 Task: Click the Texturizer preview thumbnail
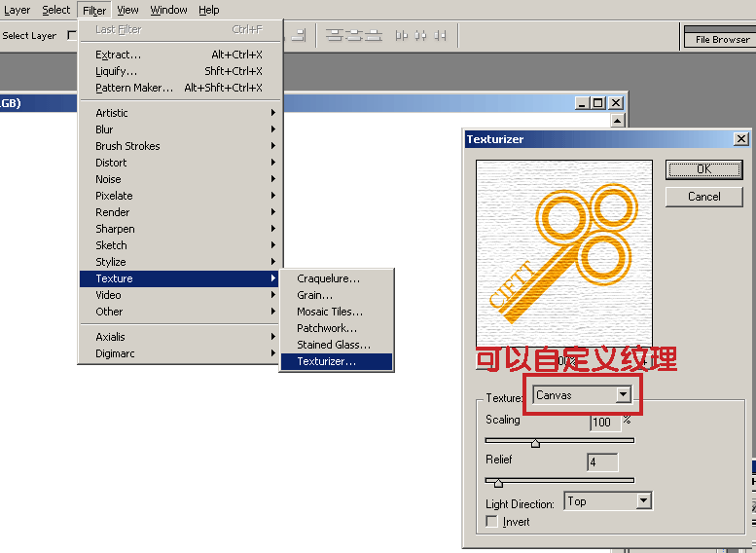564,253
